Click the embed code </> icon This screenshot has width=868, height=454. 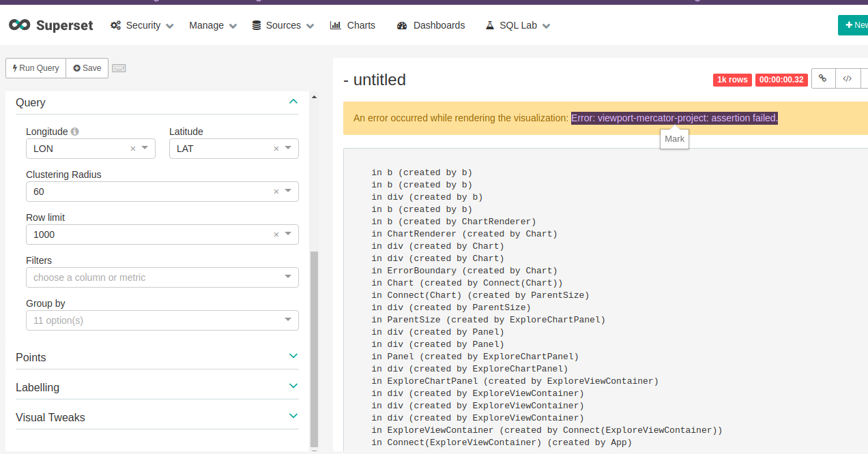click(x=848, y=78)
